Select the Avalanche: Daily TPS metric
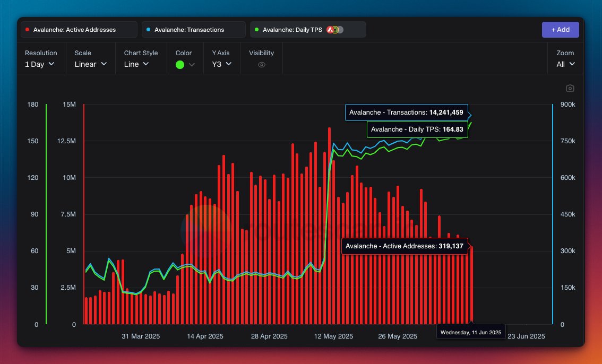This screenshot has height=364, width=602. pos(308,30)
